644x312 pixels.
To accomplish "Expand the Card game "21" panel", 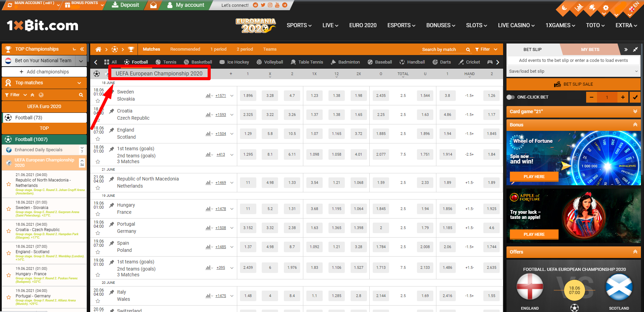I will [x=635, y=111].
